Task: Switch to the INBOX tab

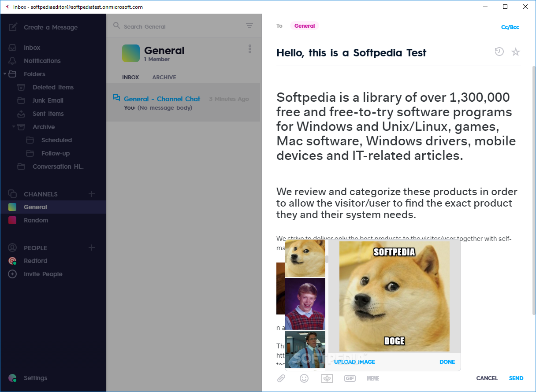Action: pyautogui.click(x=130, y=78)
